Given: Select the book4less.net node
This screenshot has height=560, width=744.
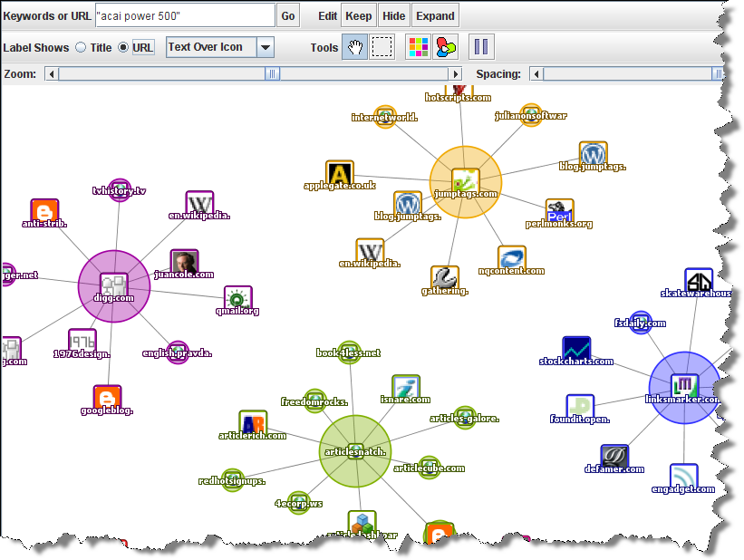Looking at the screenshot, I should click(x=349, y=352).
